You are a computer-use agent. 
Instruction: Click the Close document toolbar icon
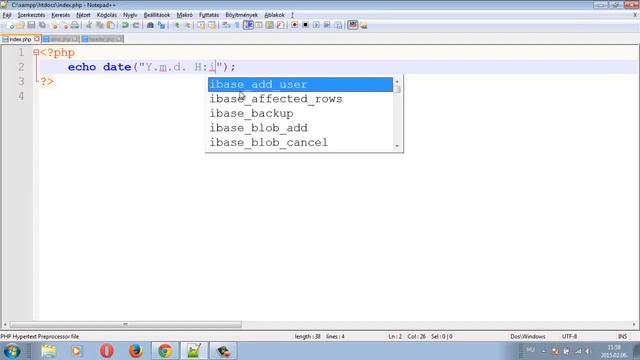tap(55, 25)
